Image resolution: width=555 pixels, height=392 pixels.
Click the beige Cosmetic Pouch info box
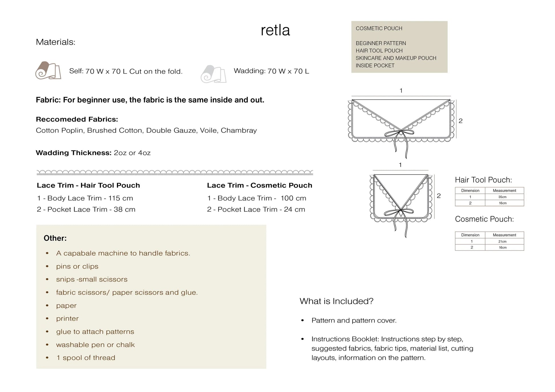pyautogui.click(x=399, y=47)
